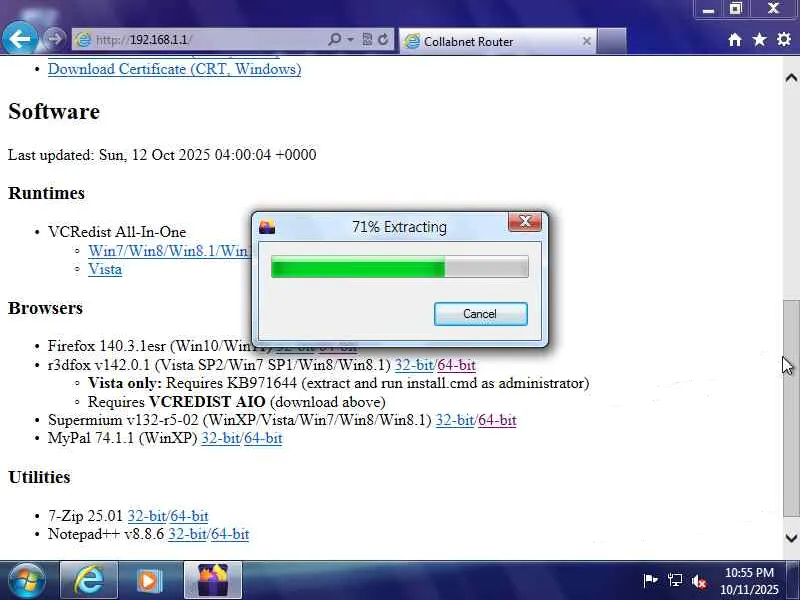800x600 pixels.
Task: Click the 10:55 PM taskbar clock
Action: pos(749,581)
